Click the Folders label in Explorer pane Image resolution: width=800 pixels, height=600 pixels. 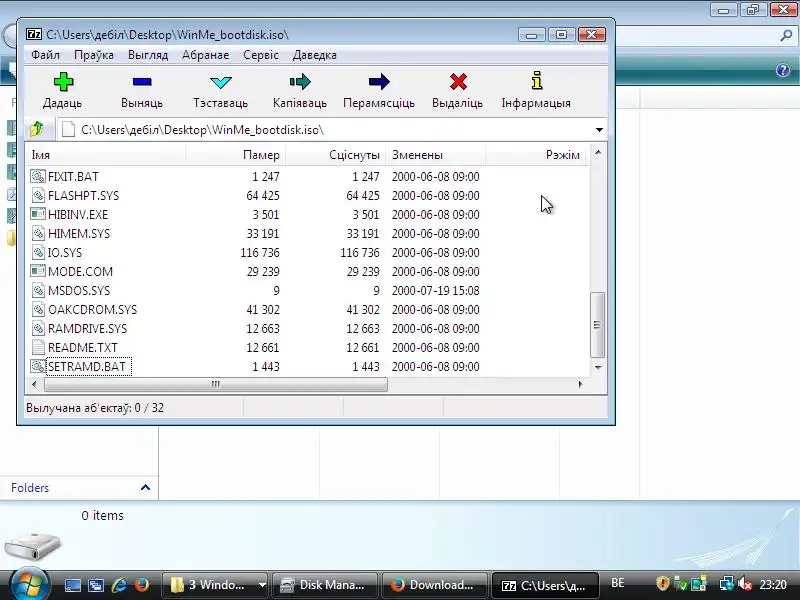click(30, 488)
